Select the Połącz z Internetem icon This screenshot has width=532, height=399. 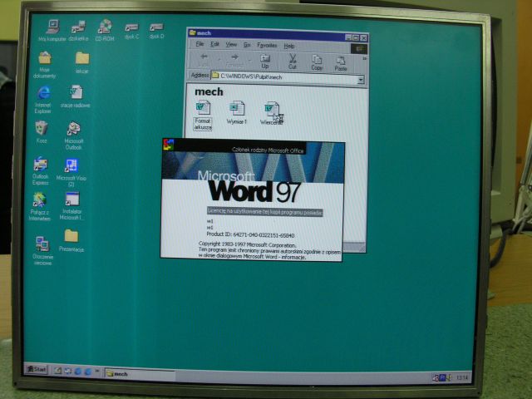(40, 206)
